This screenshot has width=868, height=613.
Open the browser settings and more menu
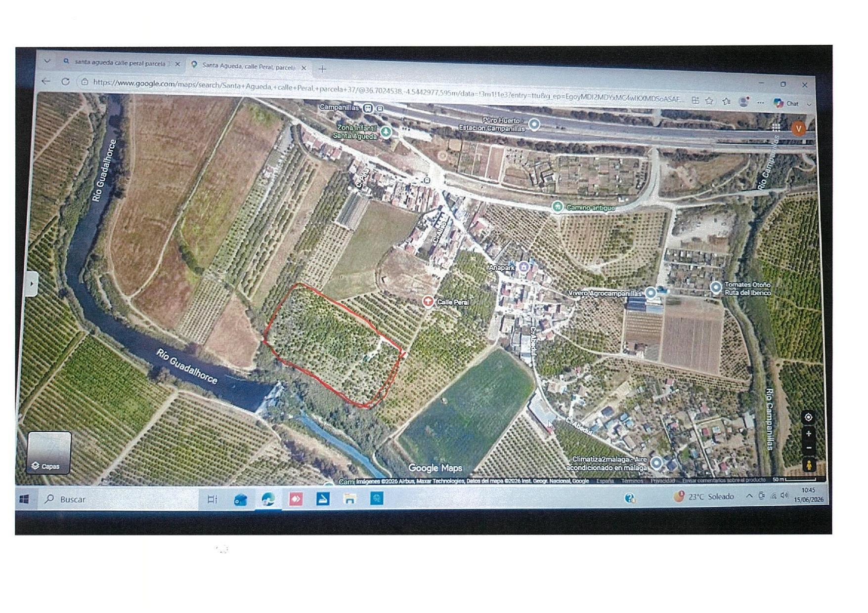[x=761, y=103]
